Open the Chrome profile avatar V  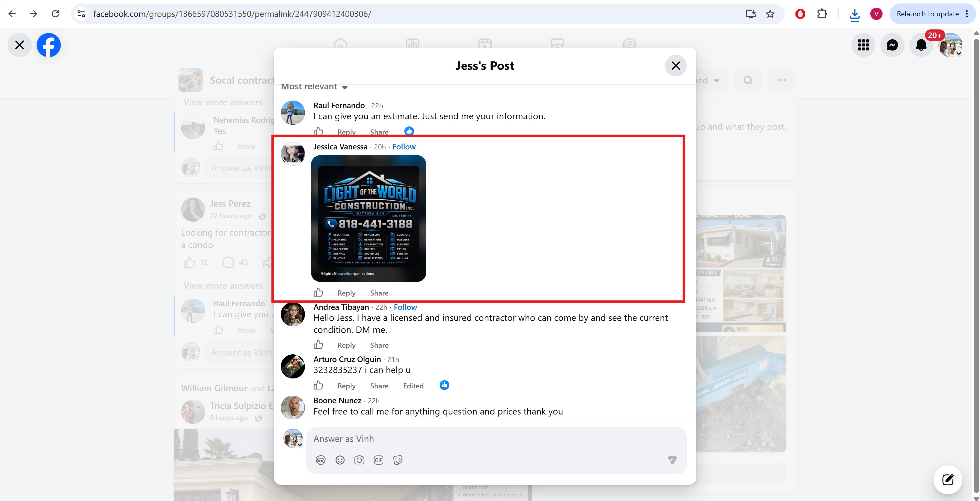876,14
